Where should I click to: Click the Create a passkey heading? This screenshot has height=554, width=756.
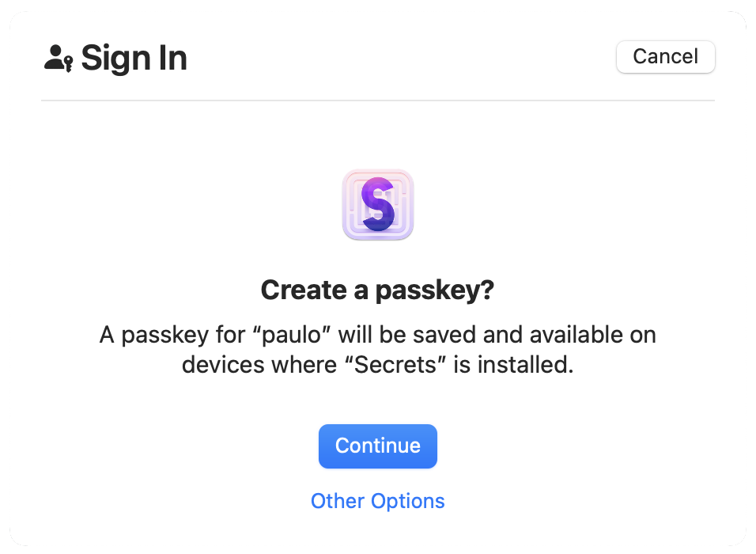pyautogui.click(x=377, y=290)
